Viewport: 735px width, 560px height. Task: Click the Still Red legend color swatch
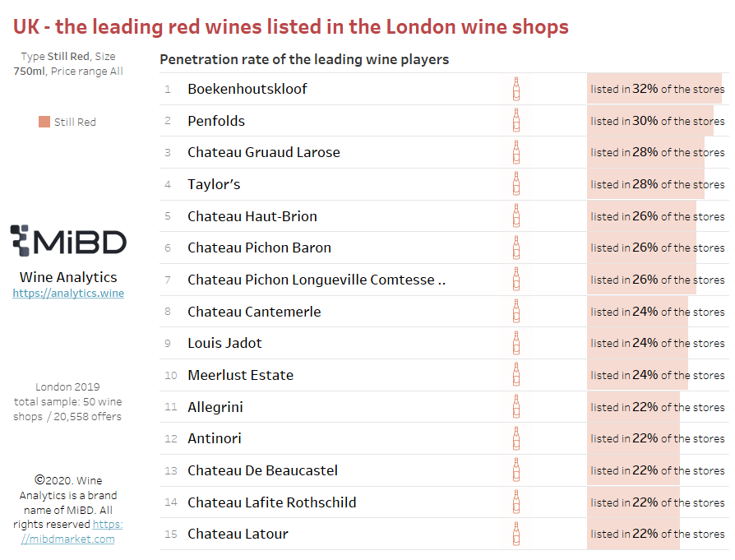tap(44, 122)
